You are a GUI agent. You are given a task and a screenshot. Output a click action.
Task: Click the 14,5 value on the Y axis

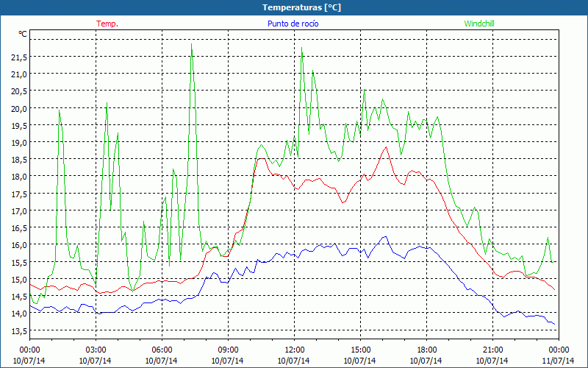coord(20,297)
